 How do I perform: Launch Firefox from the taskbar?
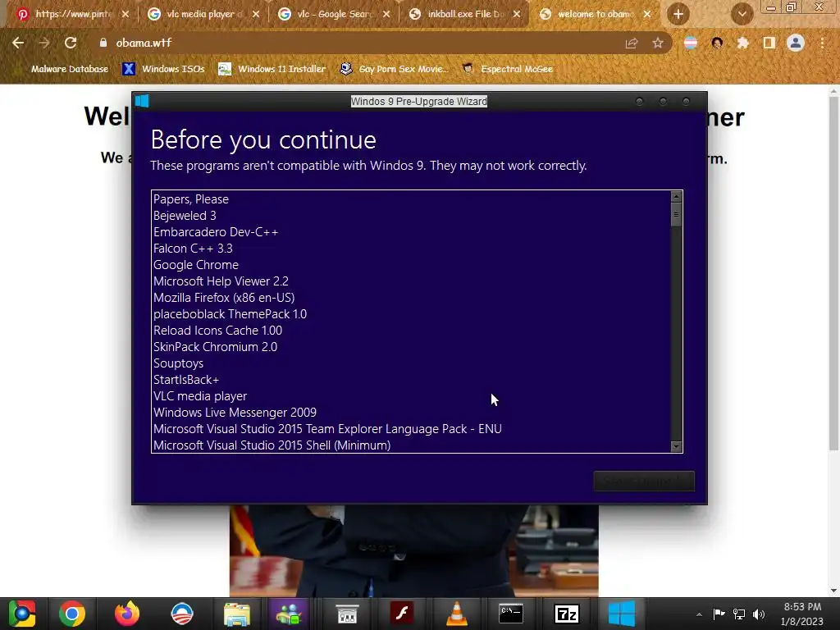pos(127,614)
